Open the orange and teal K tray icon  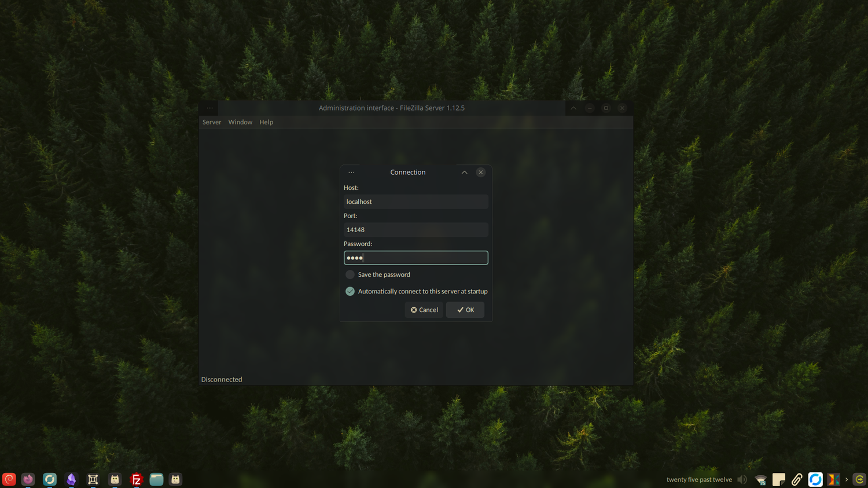click(x=833, y=479)
